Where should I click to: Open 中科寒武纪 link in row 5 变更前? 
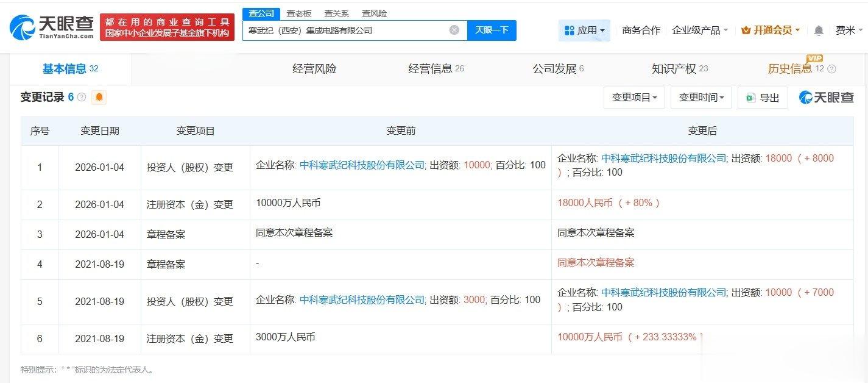tap(362, 299)
